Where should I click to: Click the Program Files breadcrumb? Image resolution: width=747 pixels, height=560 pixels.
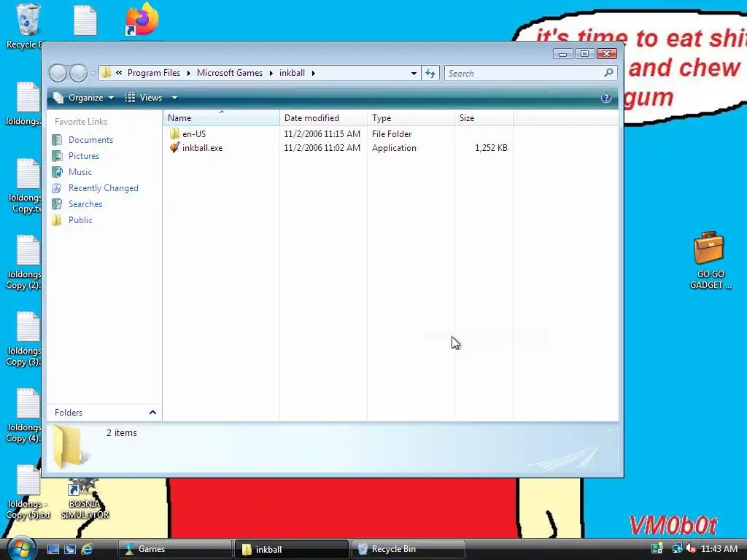(x=153, y=73)
